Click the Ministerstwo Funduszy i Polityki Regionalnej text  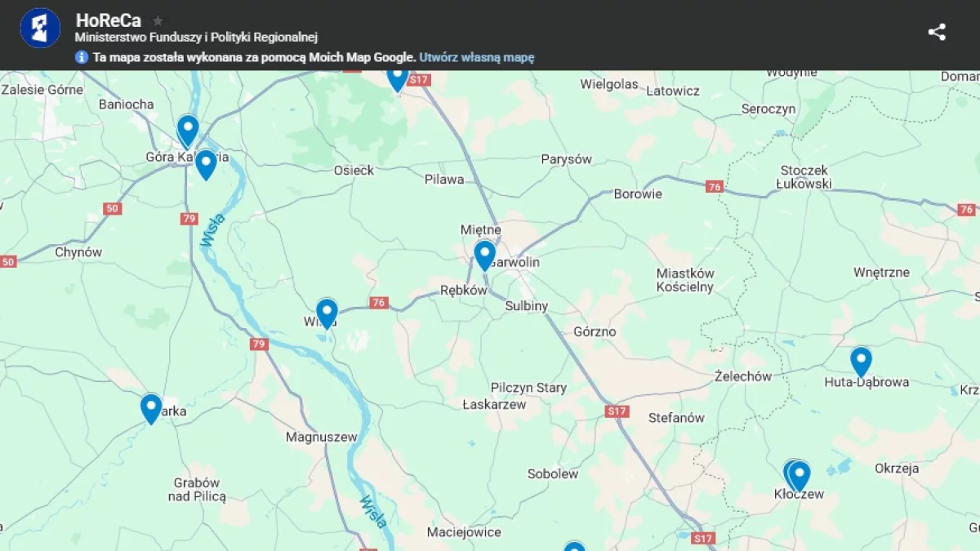point(196,38)
